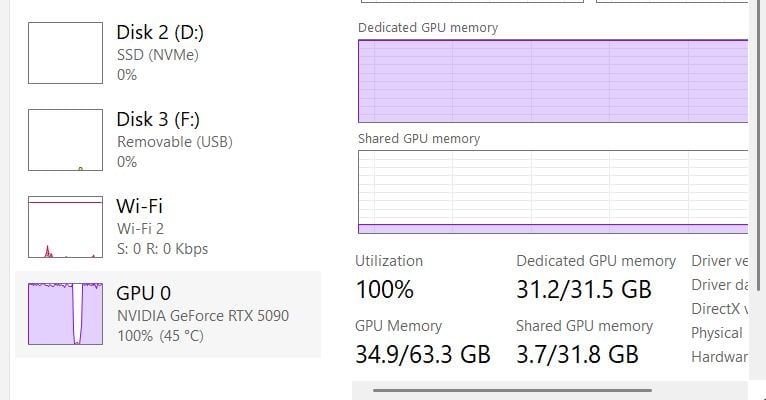Screen dimensions: 766x400
Task: Click the SSD (NVMe) subtitle under Disk 2
Action: (x=158, y=55)
